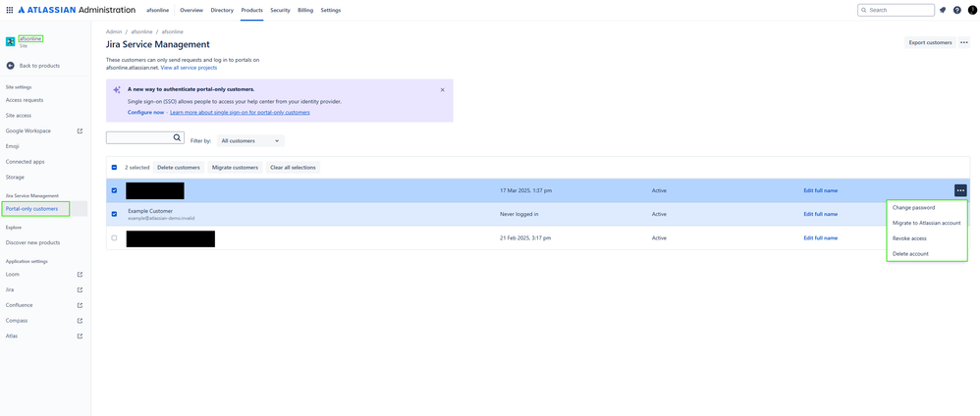The image size is (980, 416).
Task: Open the Directory tab
Action: click(222, 11)
